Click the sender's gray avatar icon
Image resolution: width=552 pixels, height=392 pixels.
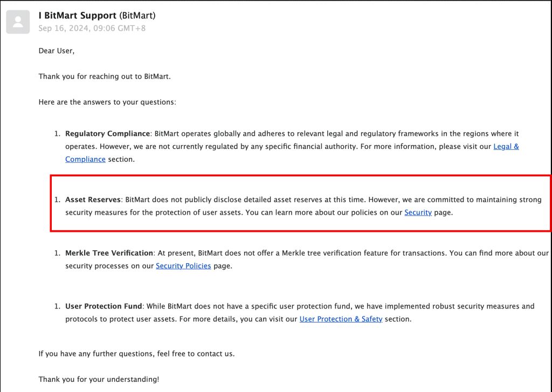click(18, 22)
